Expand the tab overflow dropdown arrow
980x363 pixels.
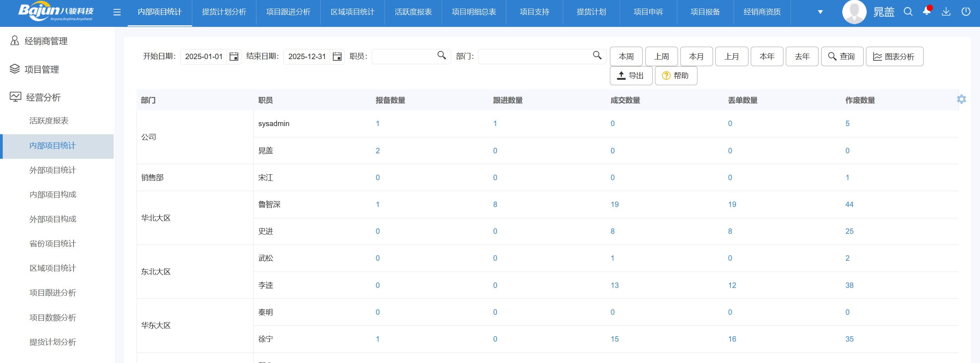(820, 12)
